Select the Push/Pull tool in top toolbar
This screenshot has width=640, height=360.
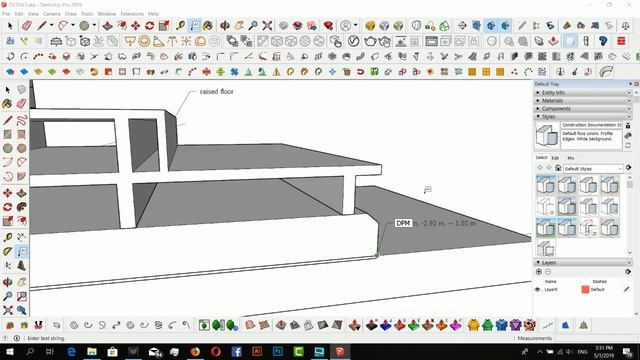[x=107, y=26]
